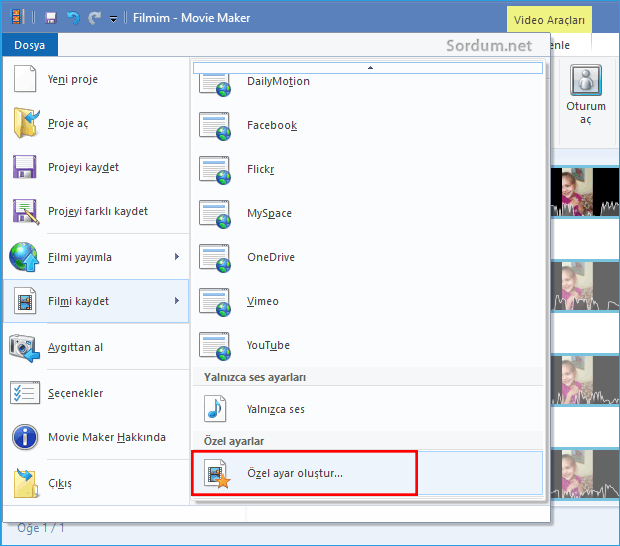Click the undo arrow in title bar

tap(73, 18)
